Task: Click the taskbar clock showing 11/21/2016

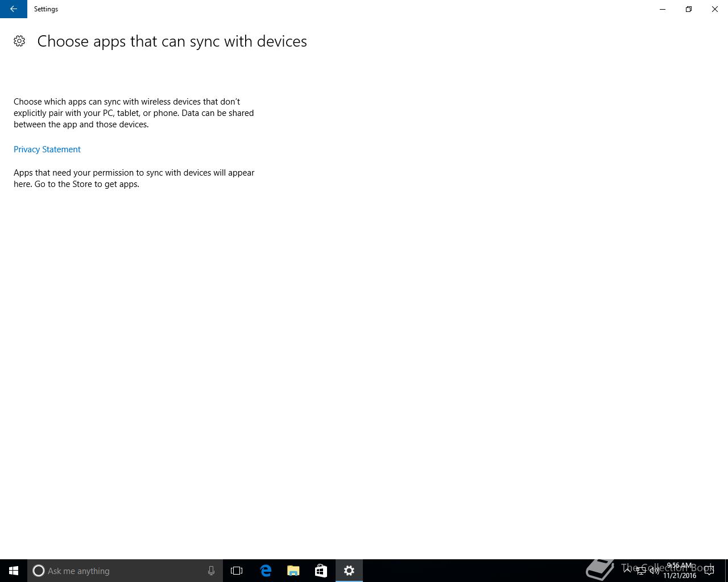Action: (680, 571)
